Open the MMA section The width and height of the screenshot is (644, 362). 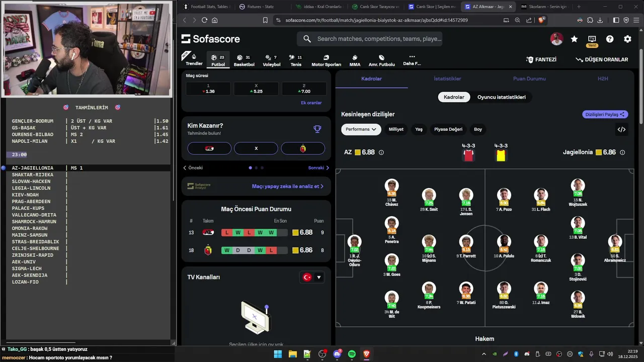(x=355, y=60)
